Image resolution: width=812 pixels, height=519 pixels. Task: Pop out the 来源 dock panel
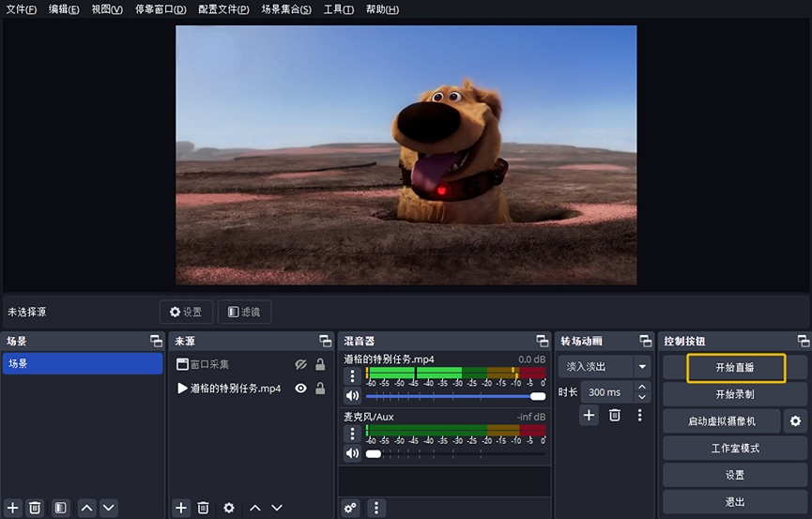(x=325, y=341)
